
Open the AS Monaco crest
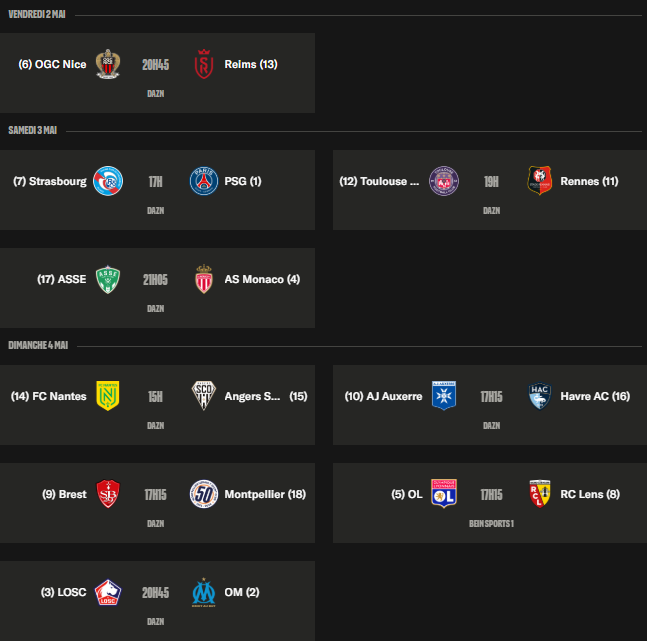click(x=204, y=279)
